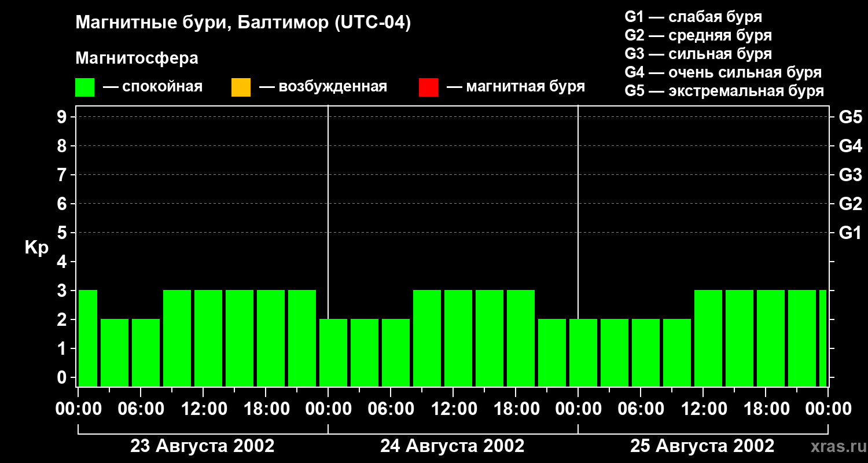This screenshot has height=463, width=868.
Task: Click the '25 Августа 2002' date label
Action: tap(703, 446)
